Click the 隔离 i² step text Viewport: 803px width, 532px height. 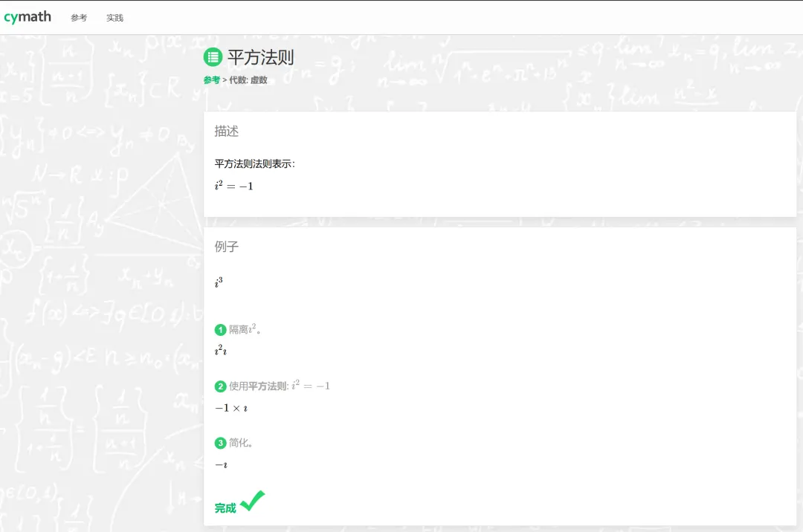245,329
